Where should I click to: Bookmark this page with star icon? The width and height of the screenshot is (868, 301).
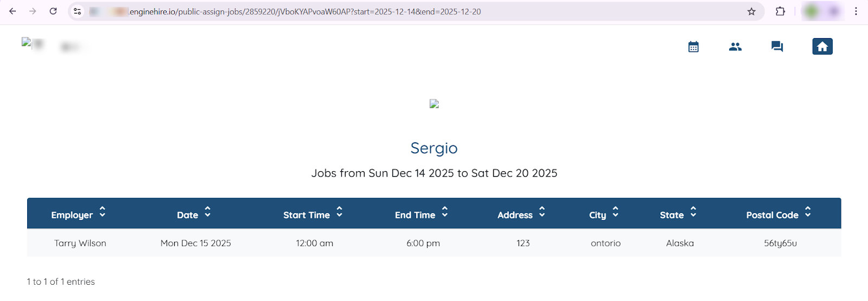tap(751, 11)
